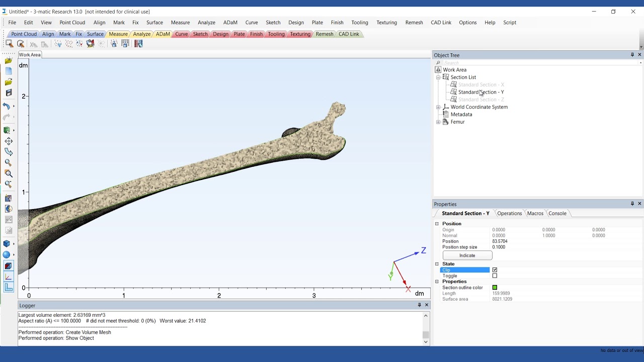
Task: Click the save floppy disk icon
Action: 9,93
